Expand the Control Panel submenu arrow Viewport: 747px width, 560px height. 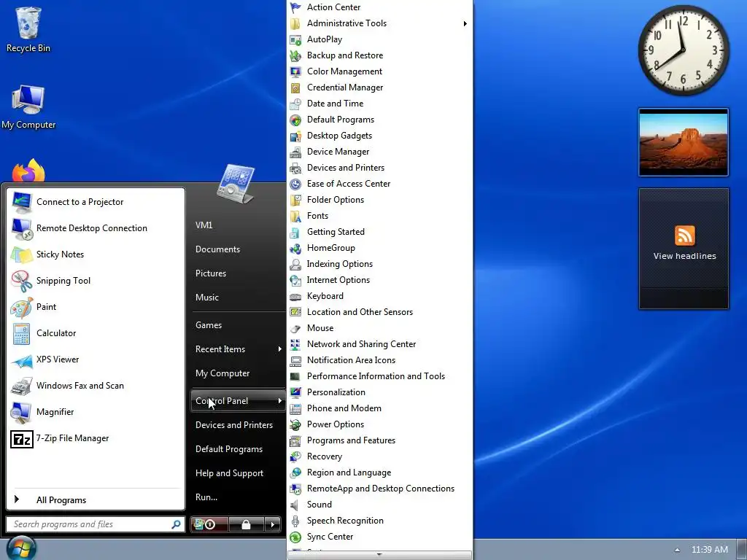click(x=279, y=401)
